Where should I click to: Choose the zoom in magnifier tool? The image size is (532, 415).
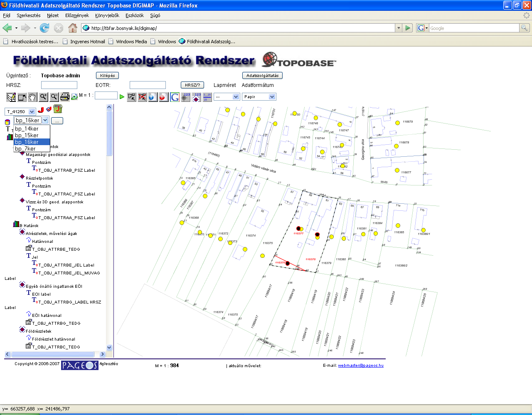[43, 97]
